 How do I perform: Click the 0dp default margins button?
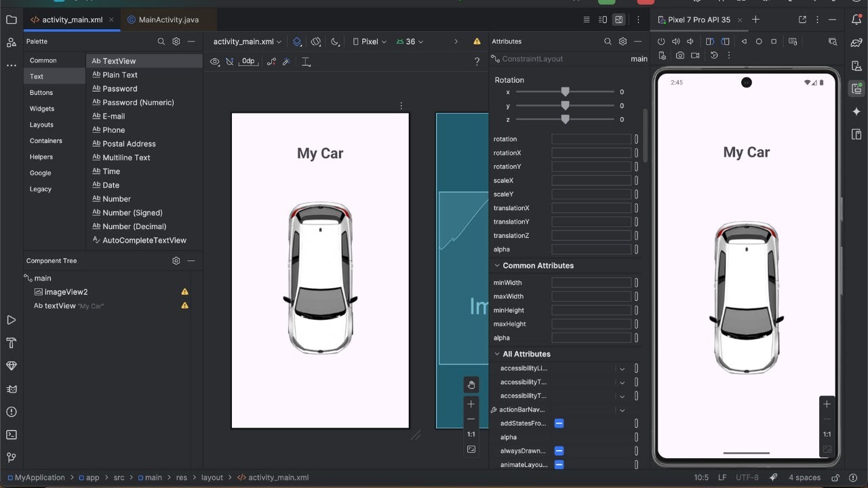click(x=248, y=62)
